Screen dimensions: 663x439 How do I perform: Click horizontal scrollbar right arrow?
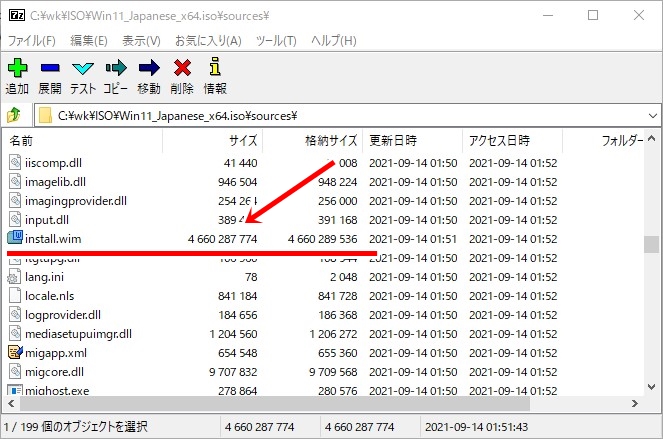(x=635, y=403)
